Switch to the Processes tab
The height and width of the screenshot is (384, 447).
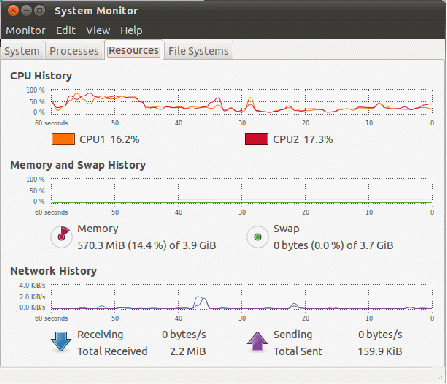(x=74, y=51)
